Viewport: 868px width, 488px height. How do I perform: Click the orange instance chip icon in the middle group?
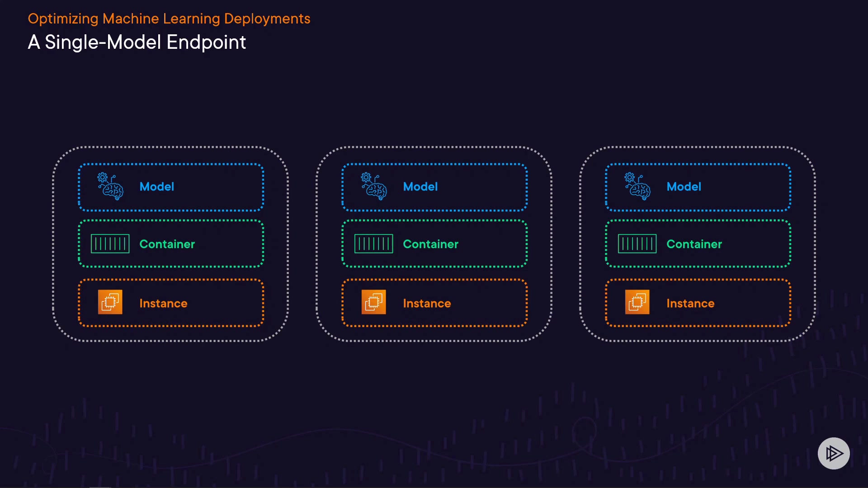374,302
